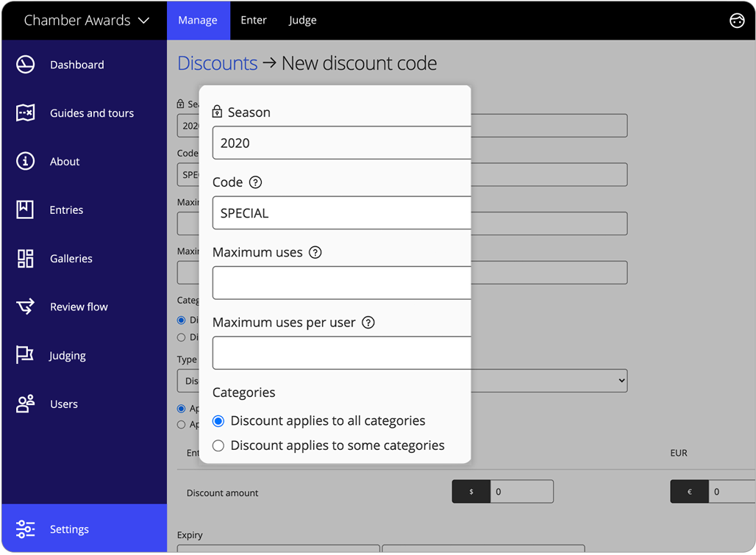Select Discount applies to some categories
The width and height of the screenshot is (756, 555).
218,445
